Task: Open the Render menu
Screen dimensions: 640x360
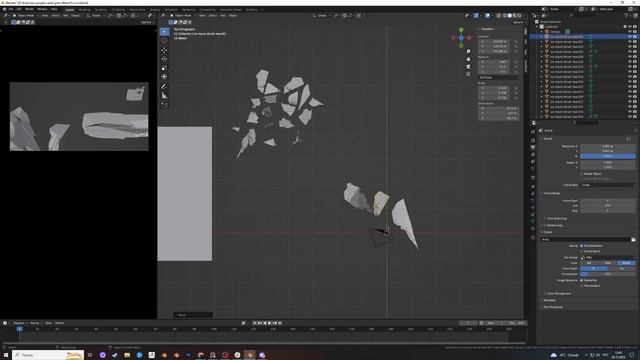Action: point(29,9)
